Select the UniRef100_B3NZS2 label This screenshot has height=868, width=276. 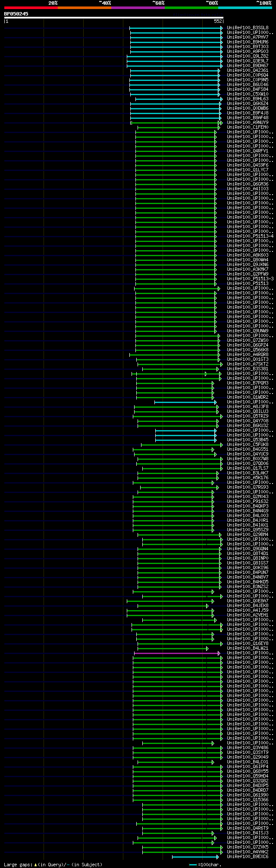(x=248, y=587)
